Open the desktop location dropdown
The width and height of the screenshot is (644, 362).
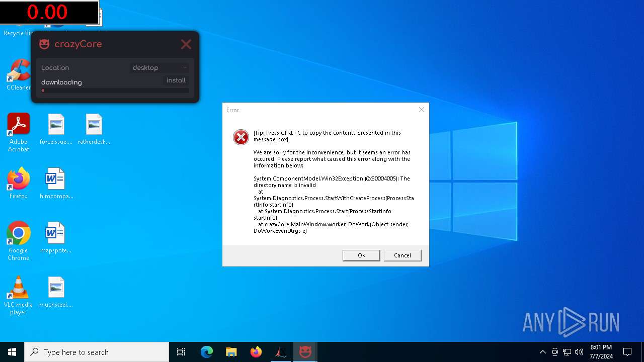pyautogui.click(x=159, y=67)
